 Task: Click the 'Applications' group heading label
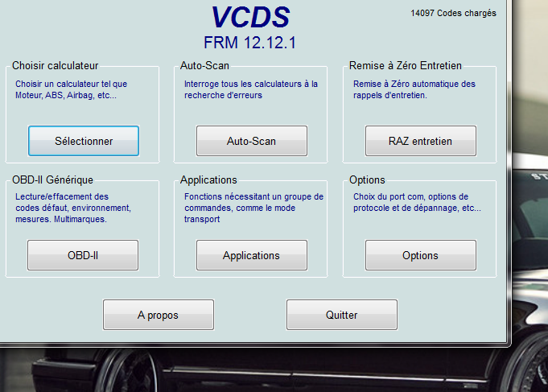[208, 179]
